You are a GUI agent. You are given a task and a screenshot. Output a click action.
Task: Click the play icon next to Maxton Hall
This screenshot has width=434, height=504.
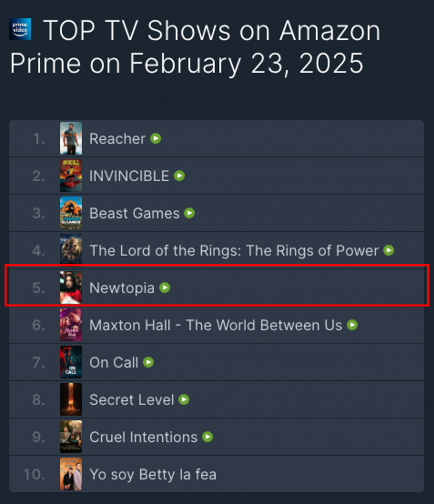[352, 325]
